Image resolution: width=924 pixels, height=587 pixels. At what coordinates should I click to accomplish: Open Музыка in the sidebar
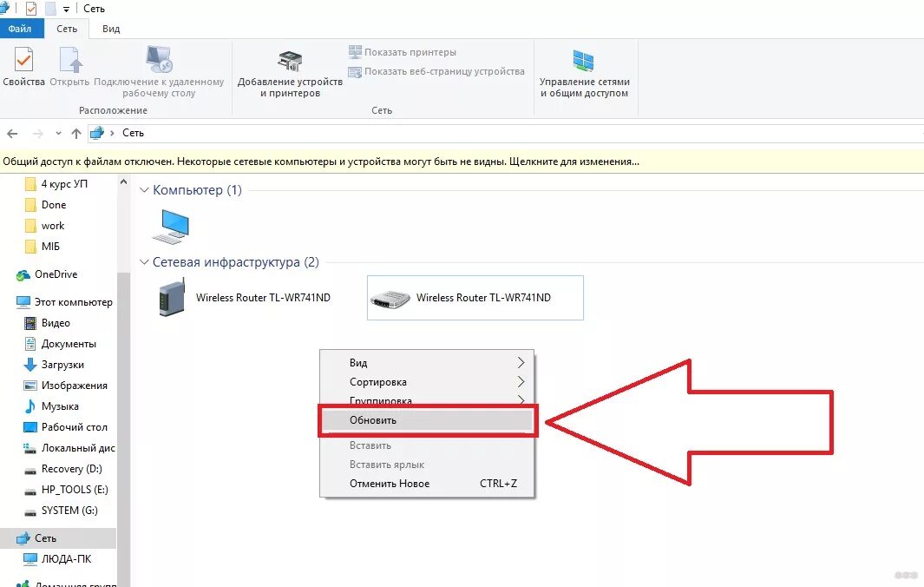coord(52,406)
